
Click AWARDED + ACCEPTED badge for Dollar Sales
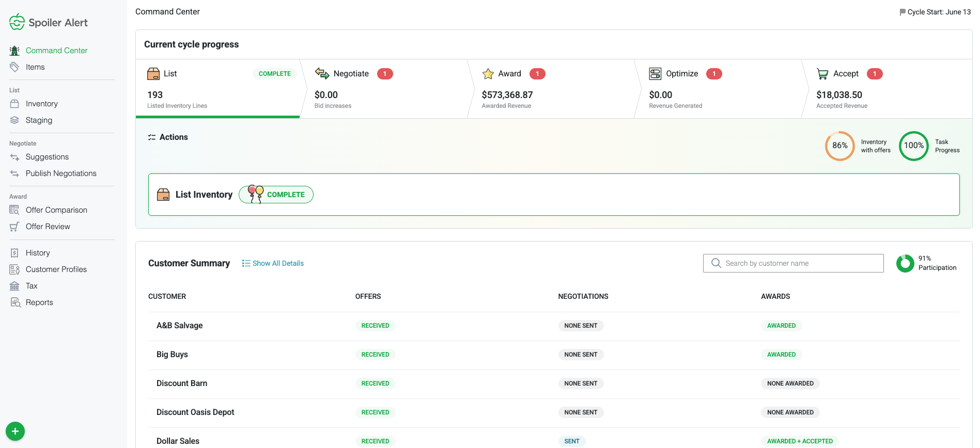pyautogui.click(x=800, y=441)
